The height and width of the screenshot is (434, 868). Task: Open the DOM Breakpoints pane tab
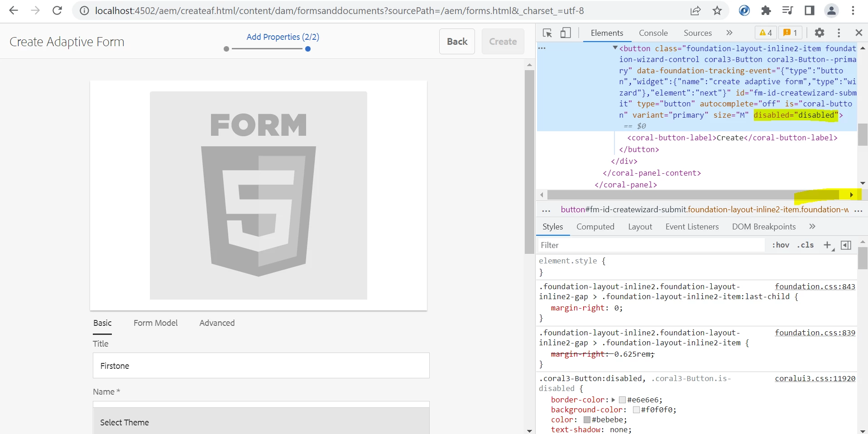click(x=764, y=227)
